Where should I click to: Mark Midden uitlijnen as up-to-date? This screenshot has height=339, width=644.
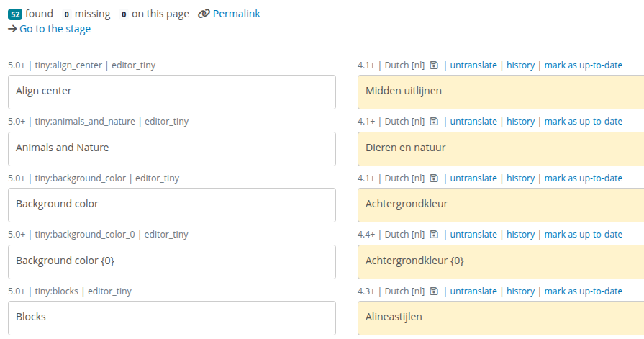pos(584,65)
